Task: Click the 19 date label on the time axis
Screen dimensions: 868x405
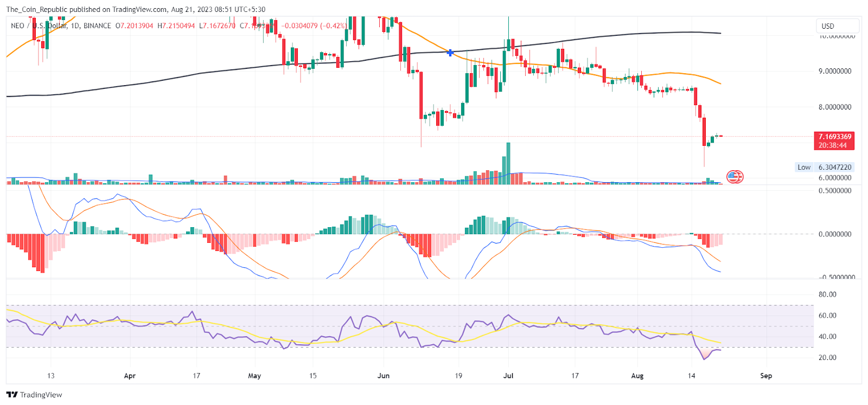Action: tap(458, 376)
